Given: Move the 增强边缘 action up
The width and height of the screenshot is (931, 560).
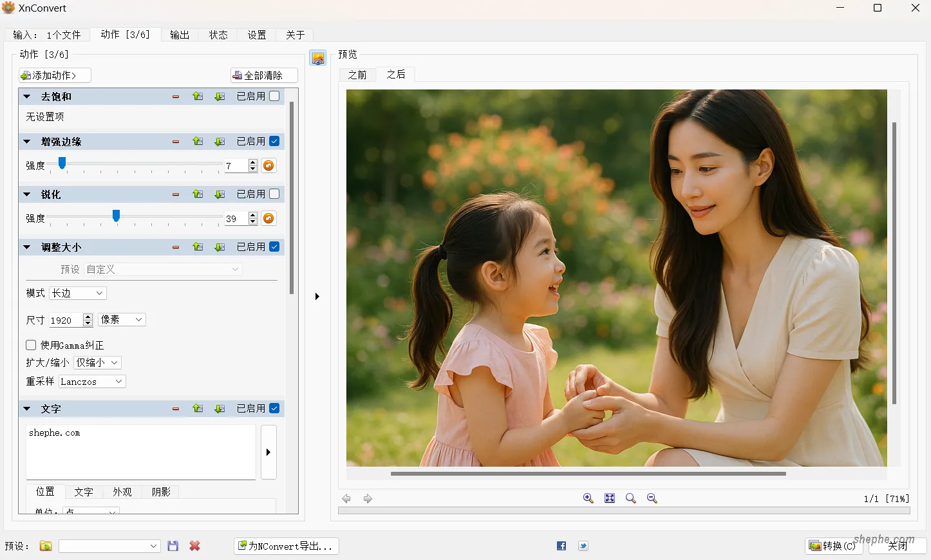Looking at the screenshot, I should pyautogui.click(x=198, y=141).
